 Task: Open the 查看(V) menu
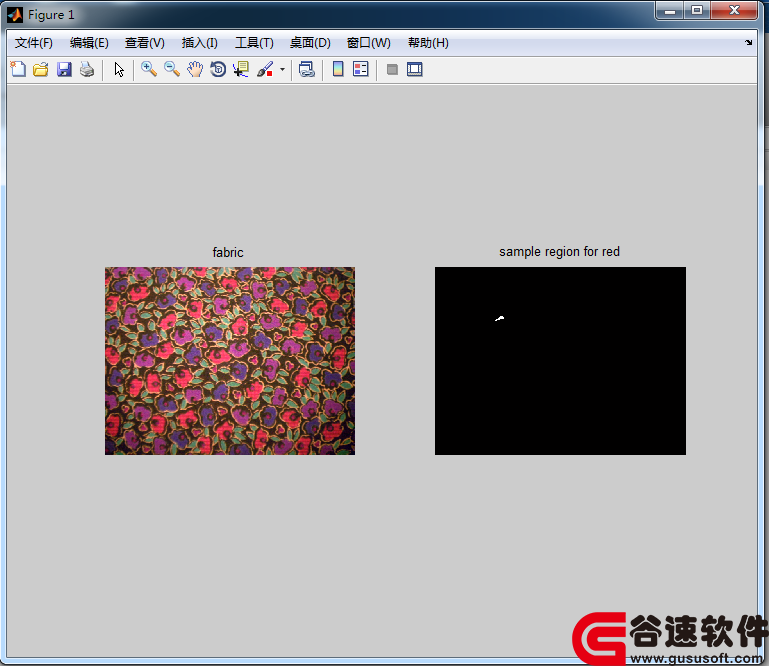click(x=145, y=43)
